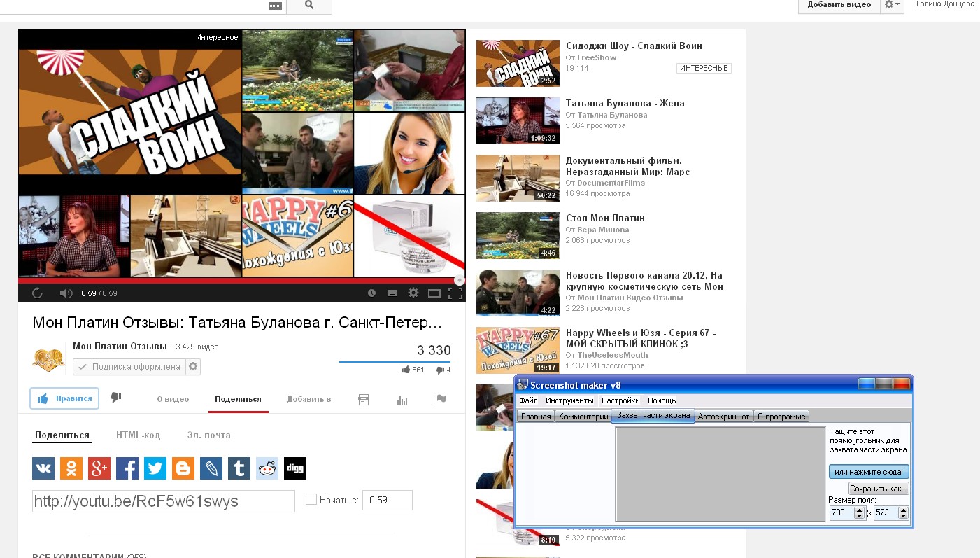Click the "Сохранить как..." button

pos(879,489)
